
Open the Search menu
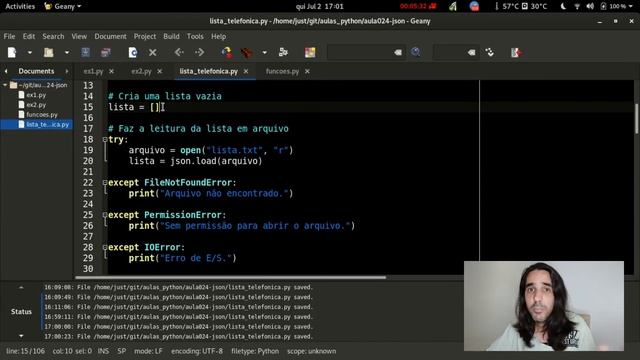(x=53, y=36)
